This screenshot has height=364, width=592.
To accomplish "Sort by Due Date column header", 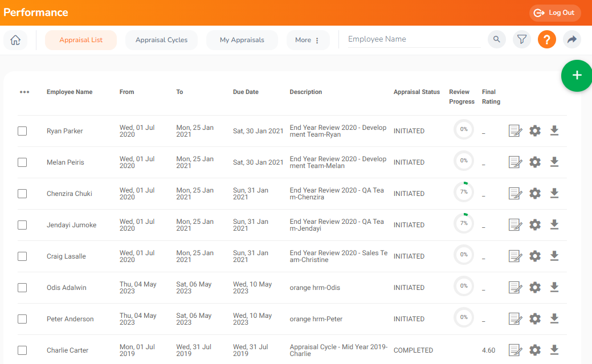I will point(246,92).
